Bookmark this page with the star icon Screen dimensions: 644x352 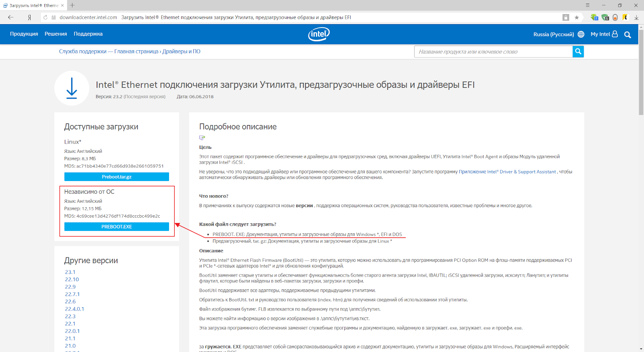pyautogui.click(x=577, y=17)
